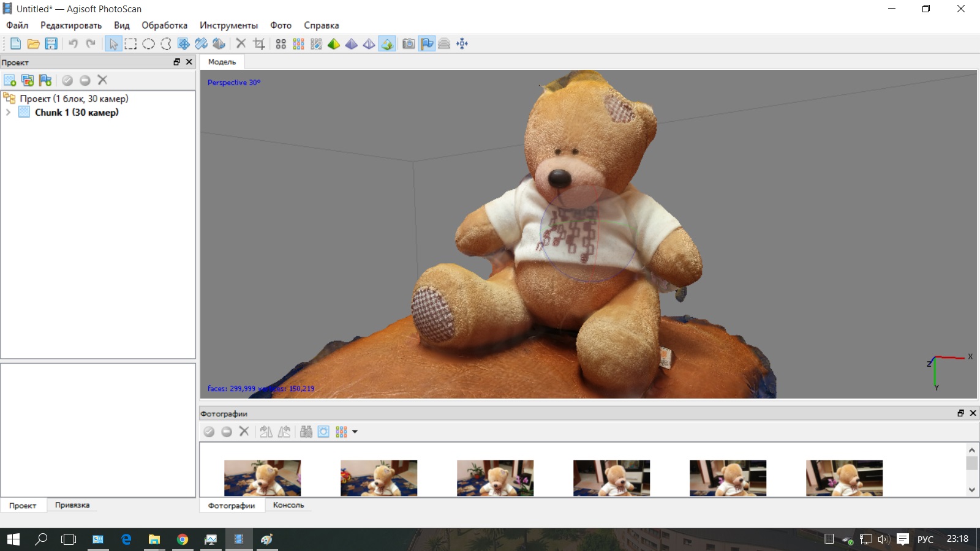Switch to solid model view
The width and height of the screenshot is (980, 551).
[352, 43]
